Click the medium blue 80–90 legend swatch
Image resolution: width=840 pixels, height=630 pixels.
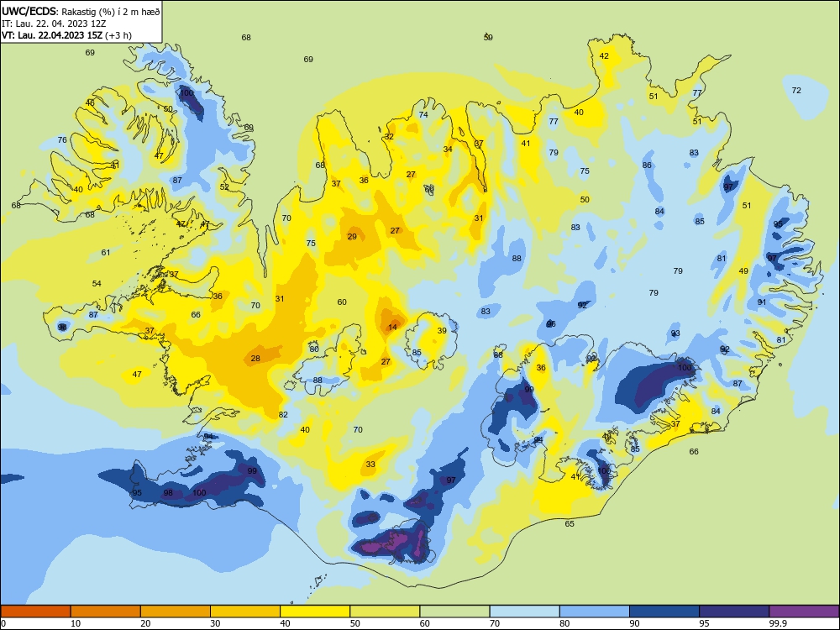(595, 612)
